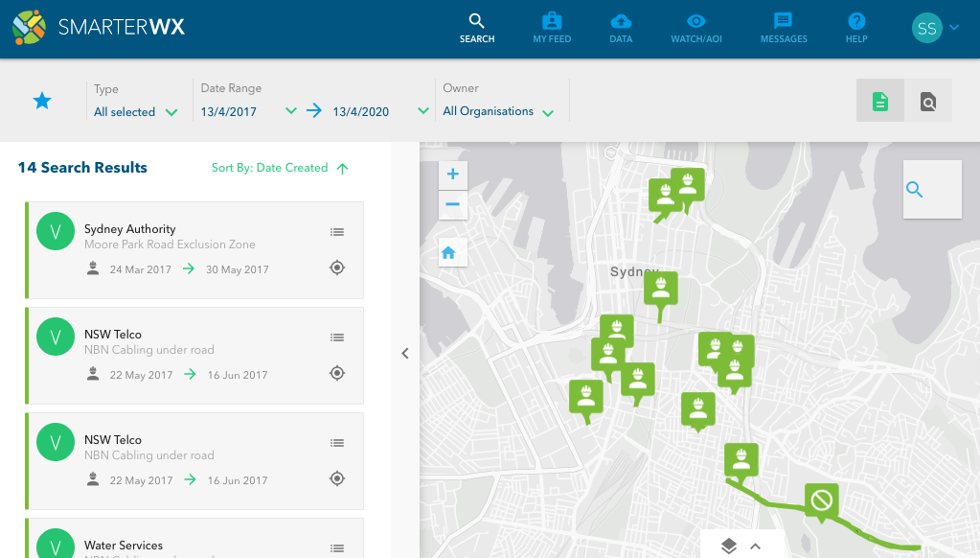This screenshot has width=980, height=558.
Task: Open details list icon for Sydney Authority
Action: click(x=337, y=232)
